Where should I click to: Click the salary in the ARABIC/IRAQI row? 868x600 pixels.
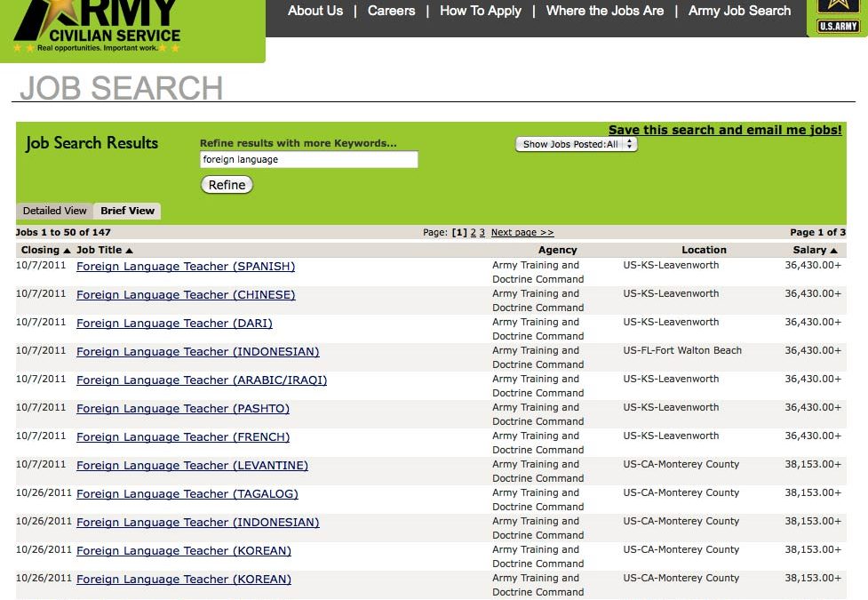pos(813,379)
